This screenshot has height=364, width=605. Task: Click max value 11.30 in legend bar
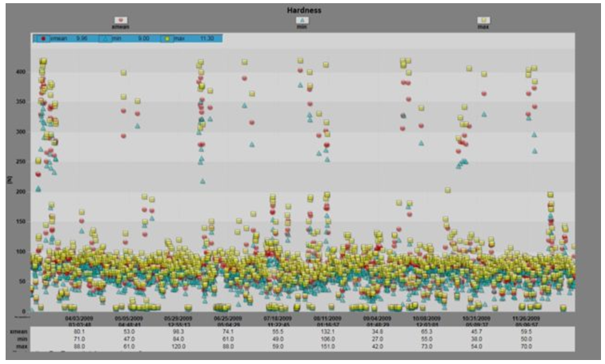click(x=206, y=38)
